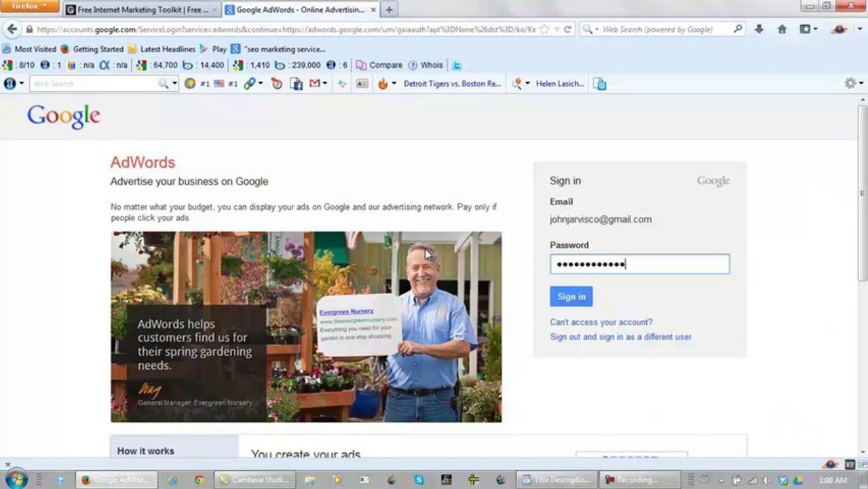Click the URL address bar
Viewport: 868px width, 489px height.
coord(285,29)
